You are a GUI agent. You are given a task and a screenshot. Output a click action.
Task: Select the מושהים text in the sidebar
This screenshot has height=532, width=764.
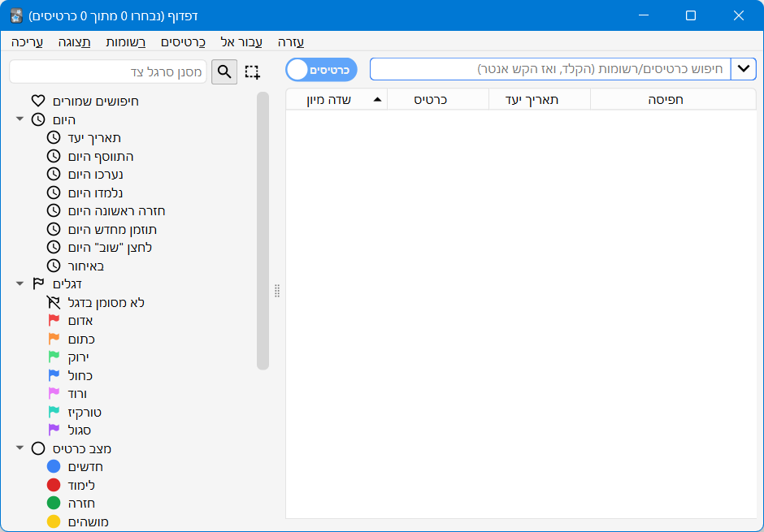point(89,521)
